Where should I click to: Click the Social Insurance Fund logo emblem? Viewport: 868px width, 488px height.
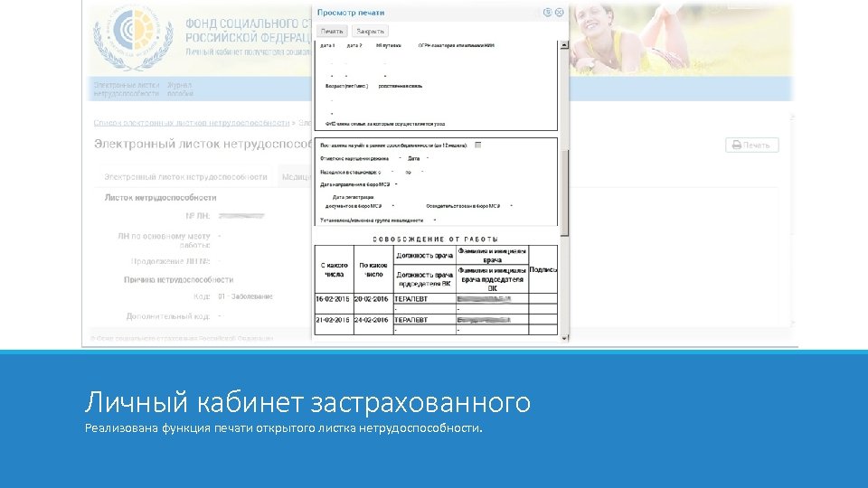point(133,38)
